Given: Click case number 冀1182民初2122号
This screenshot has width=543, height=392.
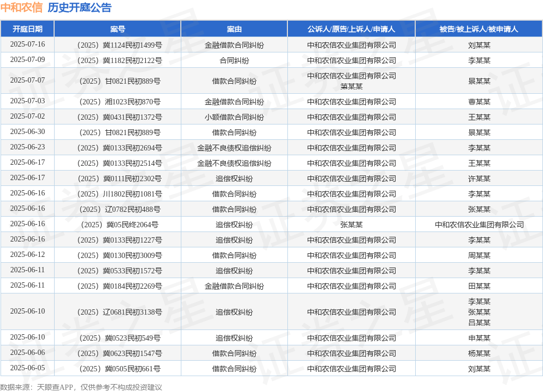Looking at the screenshot, I should pyautogui.click(x=119, y=60).
